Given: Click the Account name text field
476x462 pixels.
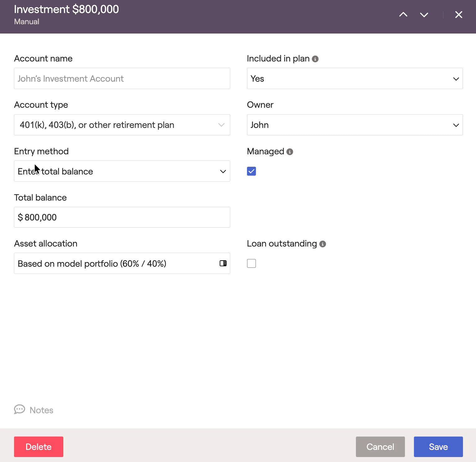Looking at the screenshot, I should 122,79.
